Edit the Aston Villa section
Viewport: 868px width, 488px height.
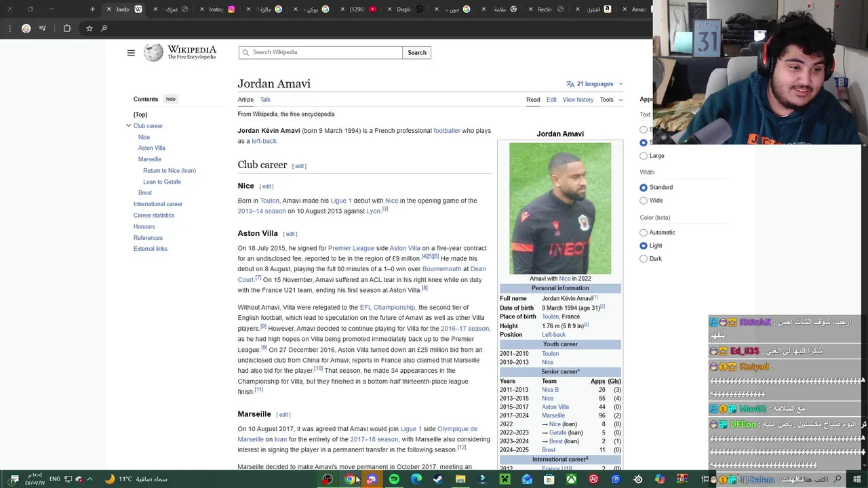pyautogui.click(x=290, y=234)
